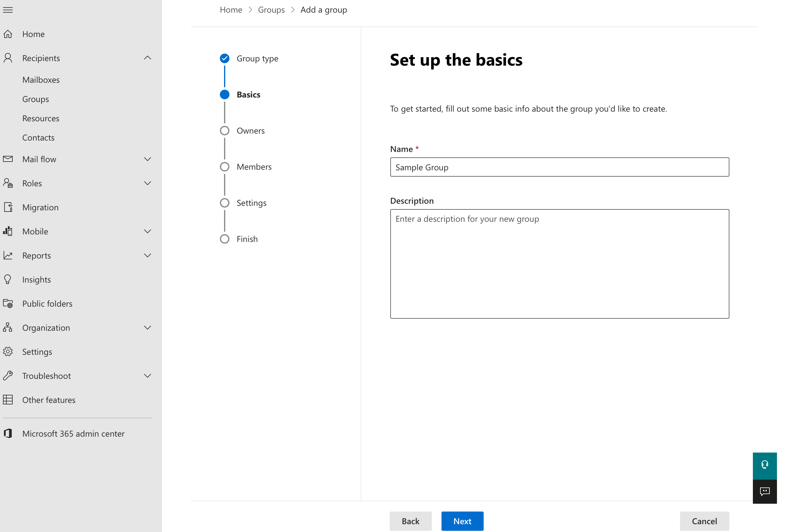The height and width of the screenshot is (532, 786).
Task: Select the Owners wizard step
Action: coord(242,131)
